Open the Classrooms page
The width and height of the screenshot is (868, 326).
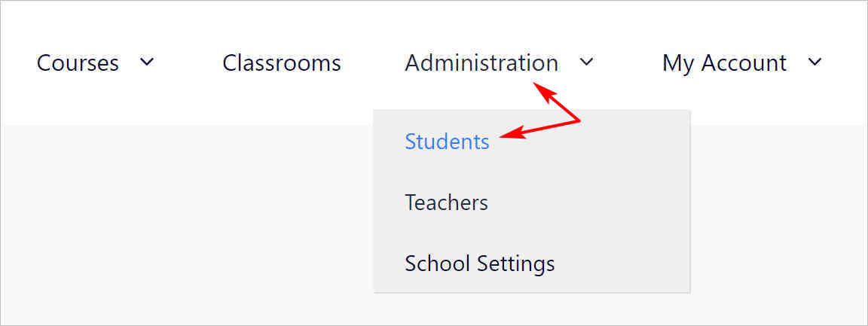[282, 62]
